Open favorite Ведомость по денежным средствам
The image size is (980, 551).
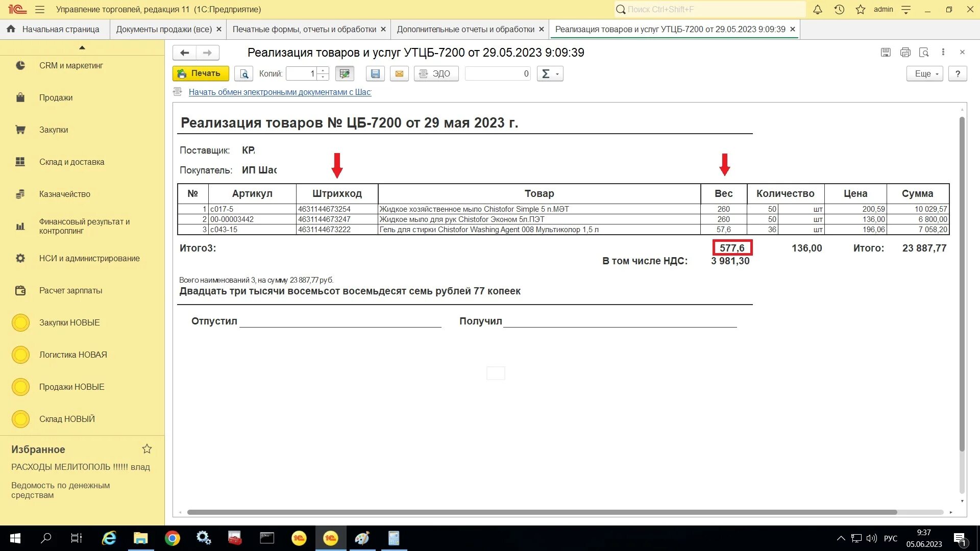coord(60,490)
